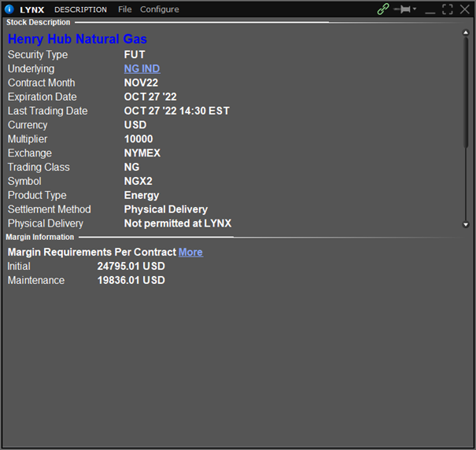Toggle the pin window icon

pyautogui.click(x=402, y=9)
